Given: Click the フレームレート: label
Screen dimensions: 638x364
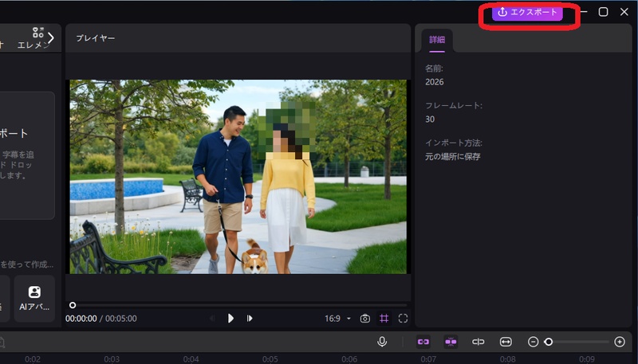Looking at the screenshot, I should pos(454,106).
